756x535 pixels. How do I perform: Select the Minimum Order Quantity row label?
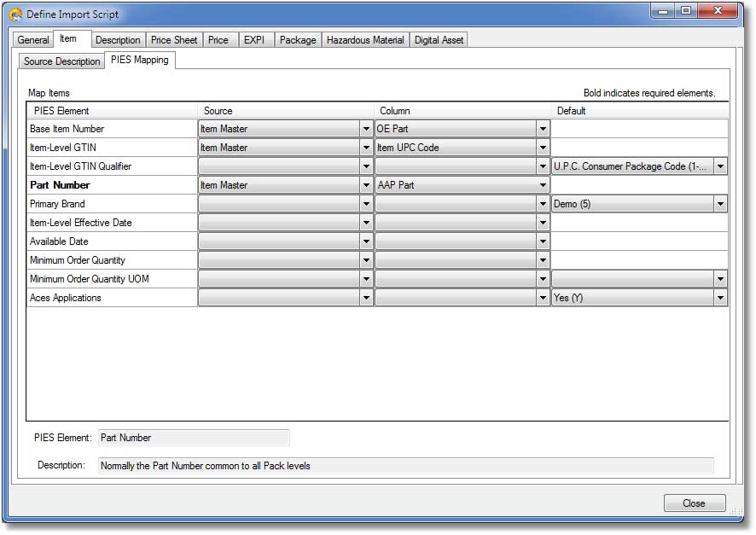(78, 260)
